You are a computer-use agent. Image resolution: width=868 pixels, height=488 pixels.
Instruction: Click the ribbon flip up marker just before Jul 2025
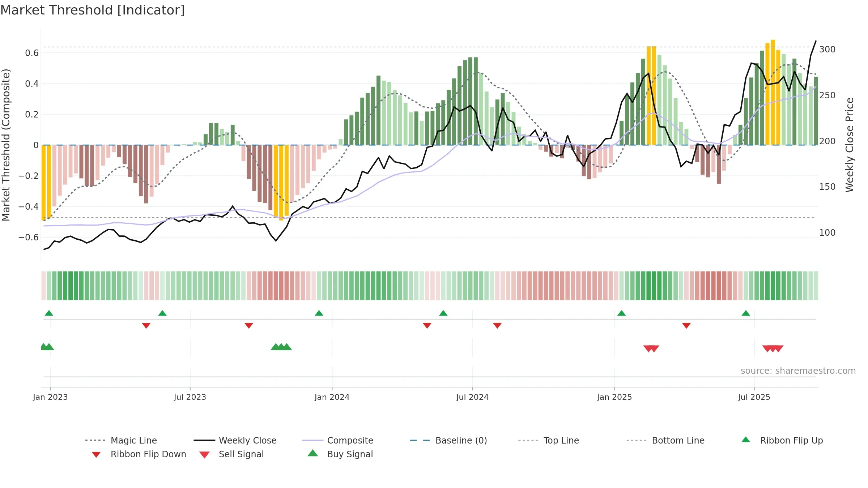click(746, 313)
